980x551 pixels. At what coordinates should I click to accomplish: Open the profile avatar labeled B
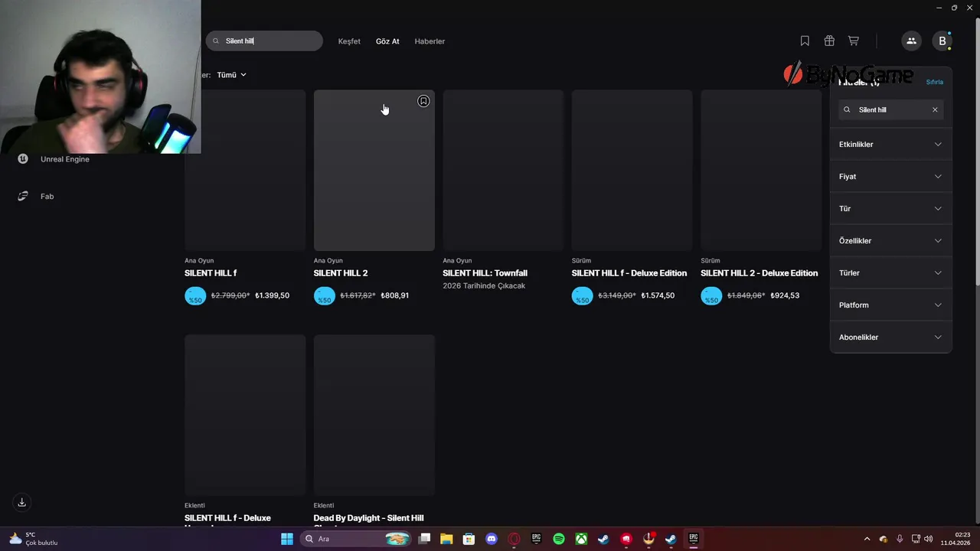[x=942, y=41]
